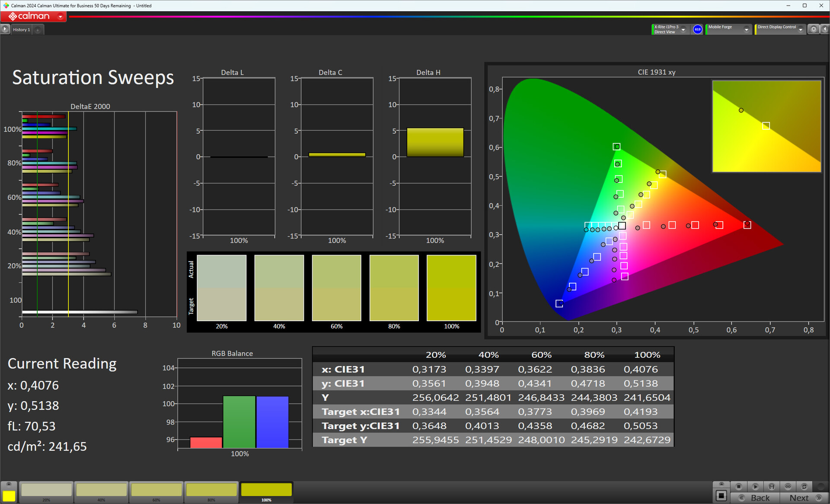Click the yellow color selector square bottom left
Viewport: 830px width, 504px height.
point(9,496)
